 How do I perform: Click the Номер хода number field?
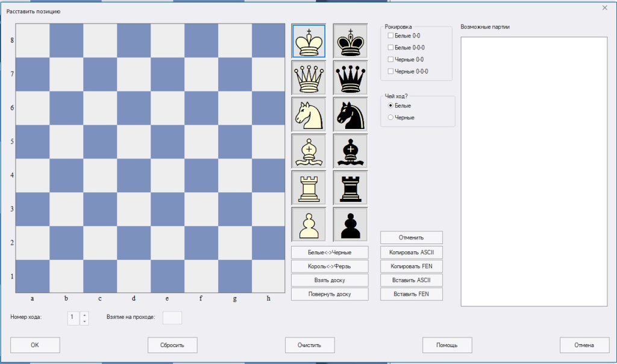(x=74, y=318)
